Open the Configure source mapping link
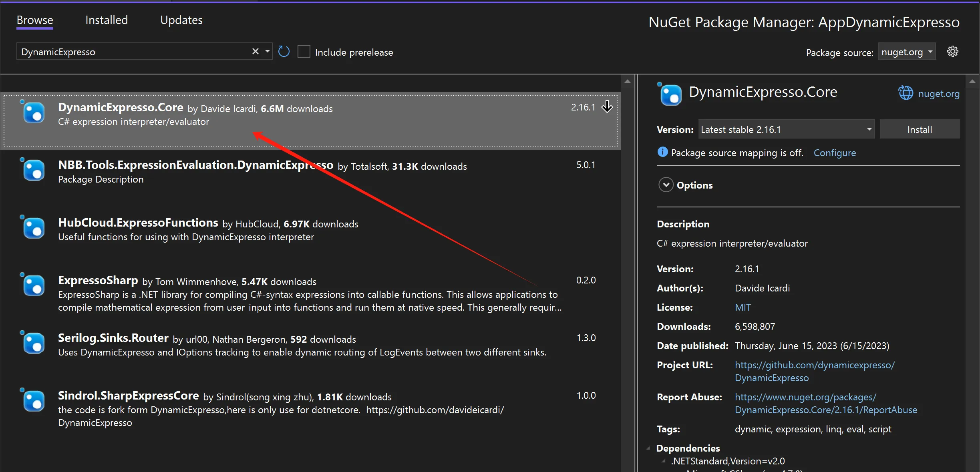 tap(835, 153)
